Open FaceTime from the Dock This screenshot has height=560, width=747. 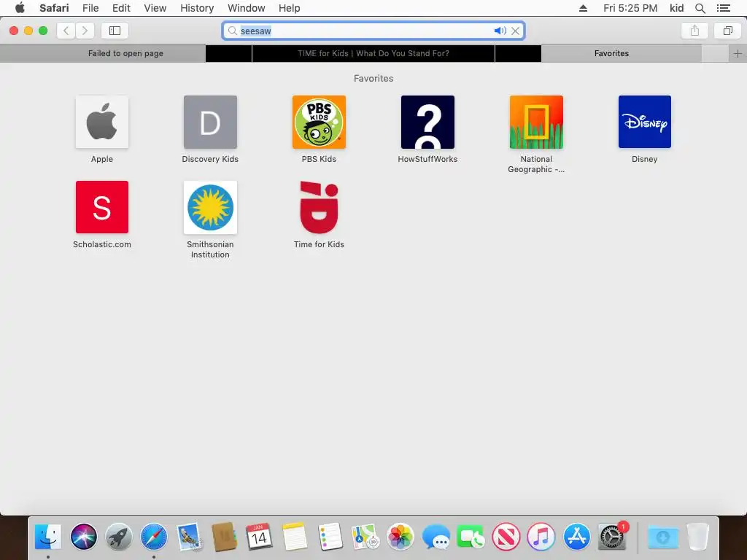(471, 537)
